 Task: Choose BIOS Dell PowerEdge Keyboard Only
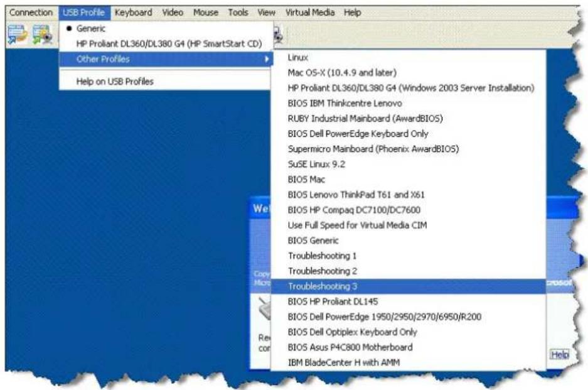click(x=409, y=134)
